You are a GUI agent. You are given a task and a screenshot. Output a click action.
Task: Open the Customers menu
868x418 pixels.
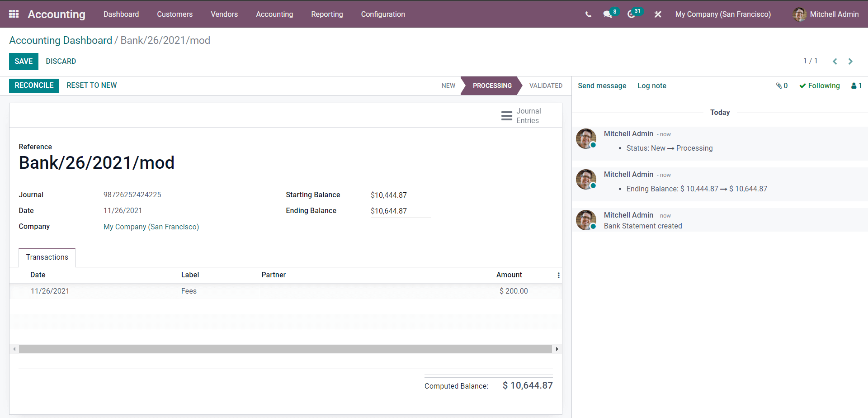point(175,14)
